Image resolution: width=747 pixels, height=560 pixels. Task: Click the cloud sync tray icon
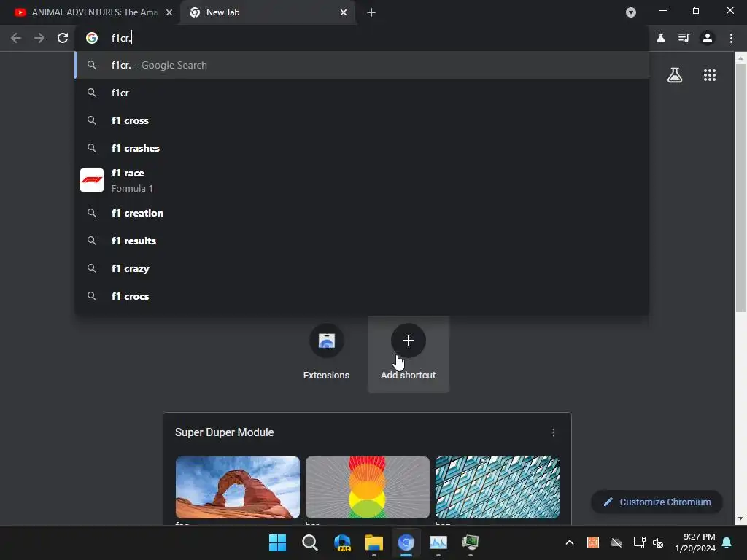(616, 542)
